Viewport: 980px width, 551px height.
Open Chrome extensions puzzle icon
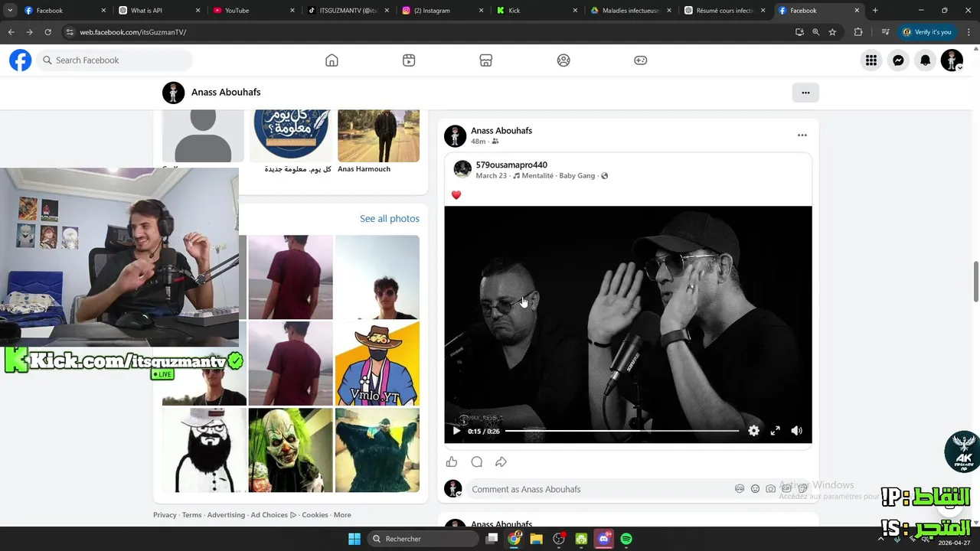click(x=857, y=32)
